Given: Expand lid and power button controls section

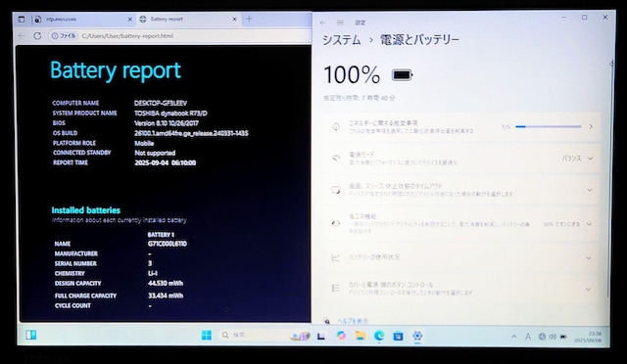Looking at the screenshot, I should pos(588,289).
